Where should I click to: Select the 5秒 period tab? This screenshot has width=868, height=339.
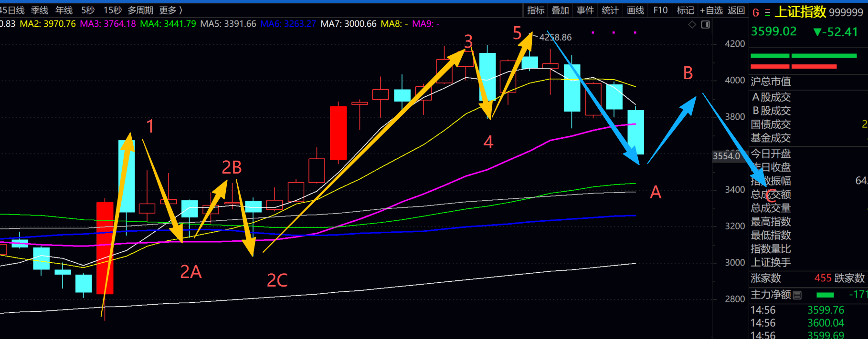88,10
